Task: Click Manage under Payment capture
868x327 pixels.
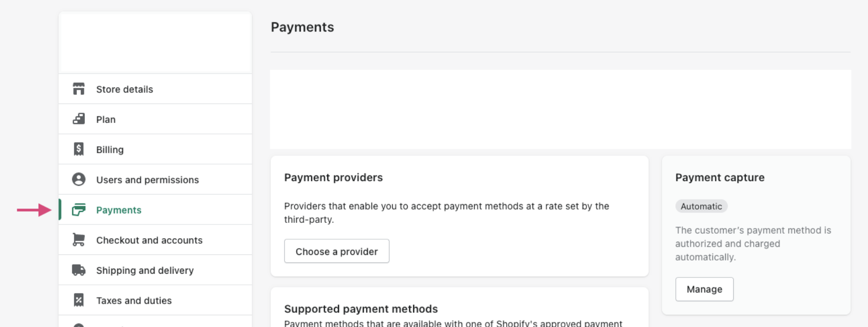Action: (x=704, y=289)
